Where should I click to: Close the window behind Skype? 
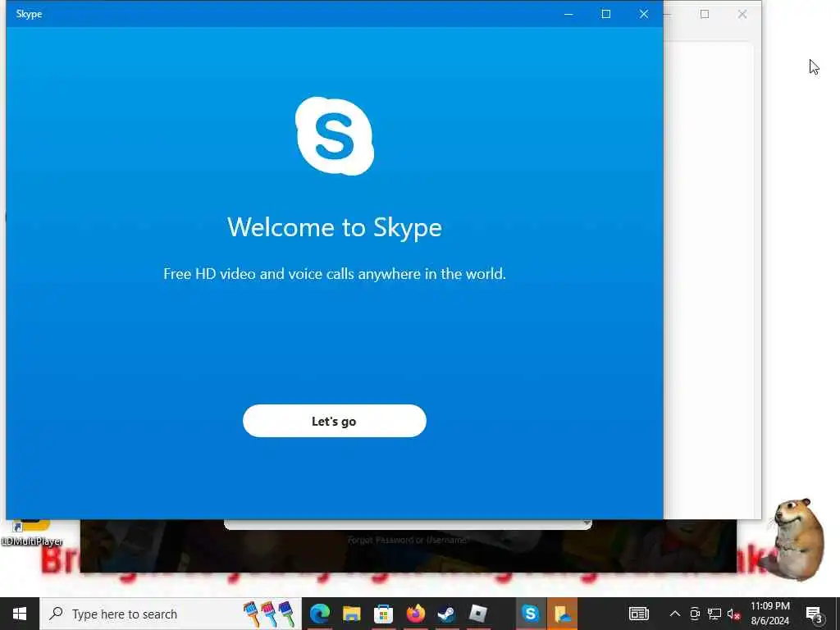(742, 15)
